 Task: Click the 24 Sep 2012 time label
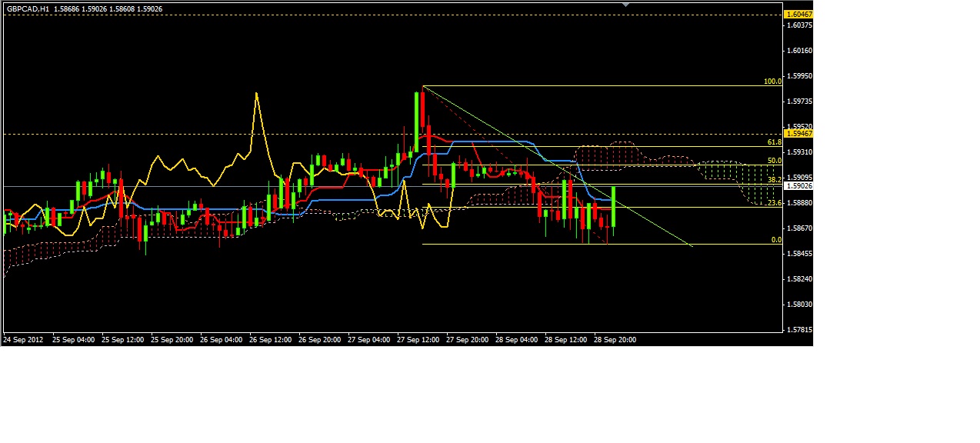(x=22, y=339)
